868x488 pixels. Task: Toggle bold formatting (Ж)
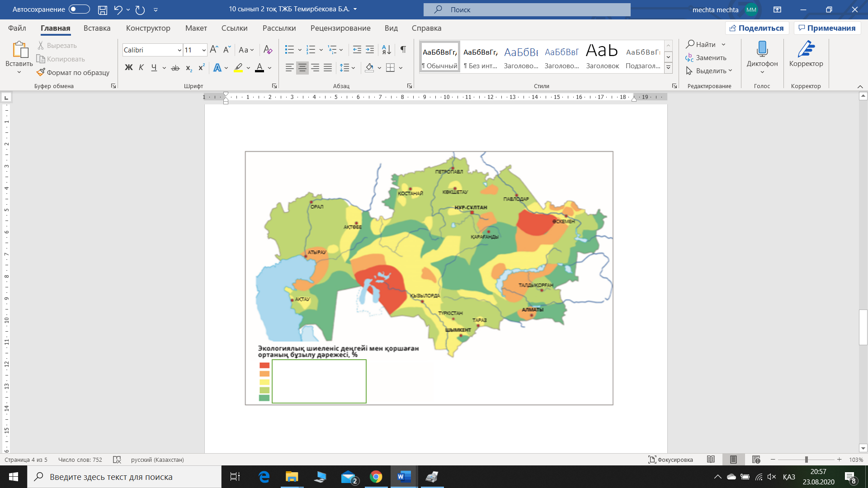(129, 68)
